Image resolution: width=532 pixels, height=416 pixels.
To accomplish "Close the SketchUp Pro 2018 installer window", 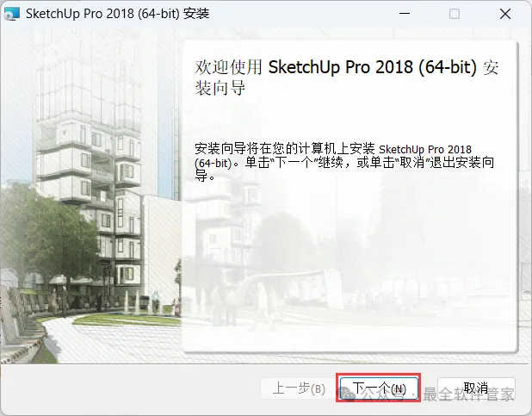I will (x=505, y=14).
